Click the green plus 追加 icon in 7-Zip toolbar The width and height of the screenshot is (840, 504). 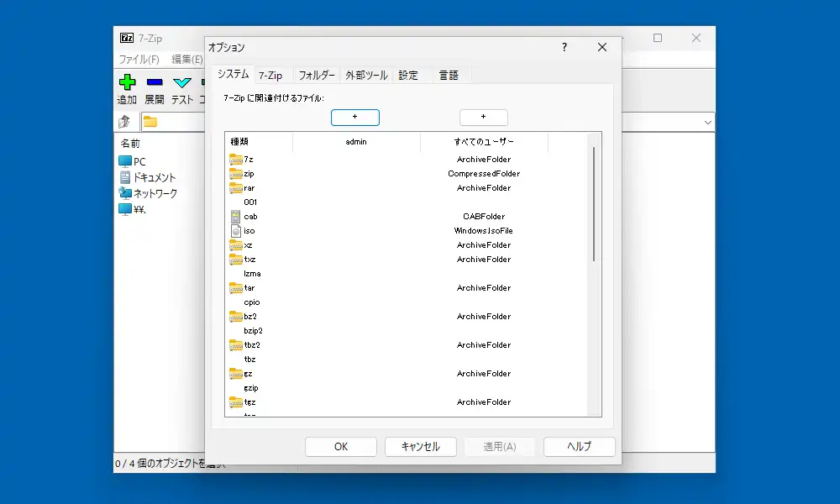pyautogui.click(x=127, y=82)
